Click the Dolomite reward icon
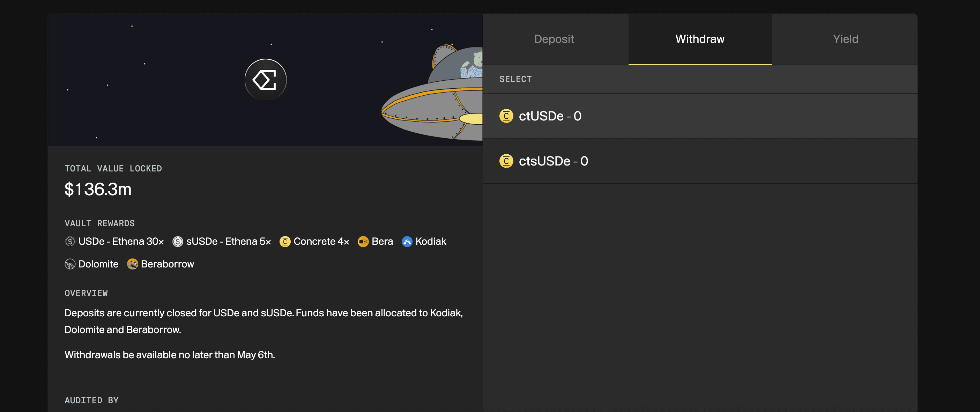The image size is (980, 412). tap(70, 264)
